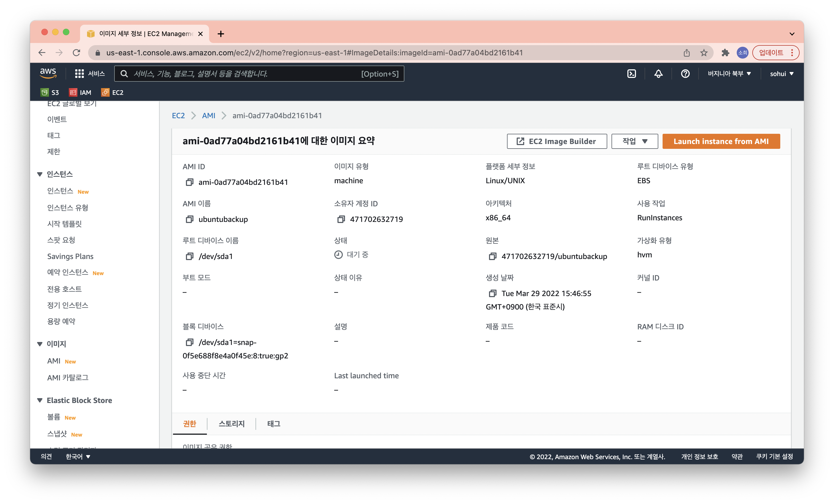Copy the creation date value
Image resolution: width=834 pixels, height=504 pixels.
coord(493,293)
